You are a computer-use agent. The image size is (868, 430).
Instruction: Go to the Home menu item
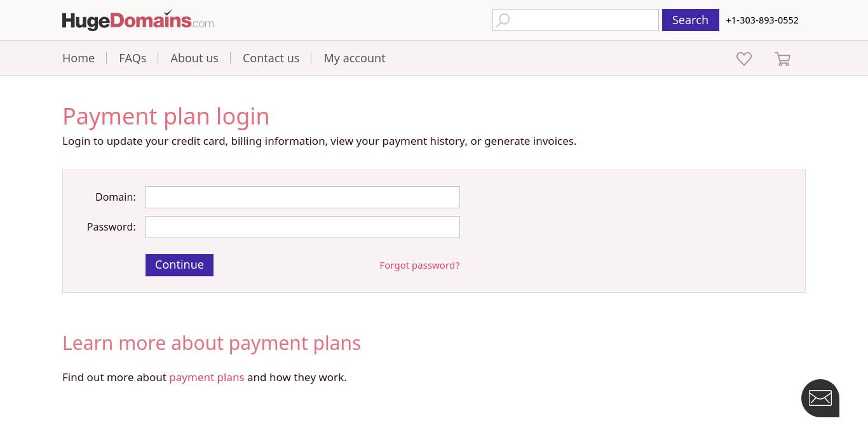point(78,58)
